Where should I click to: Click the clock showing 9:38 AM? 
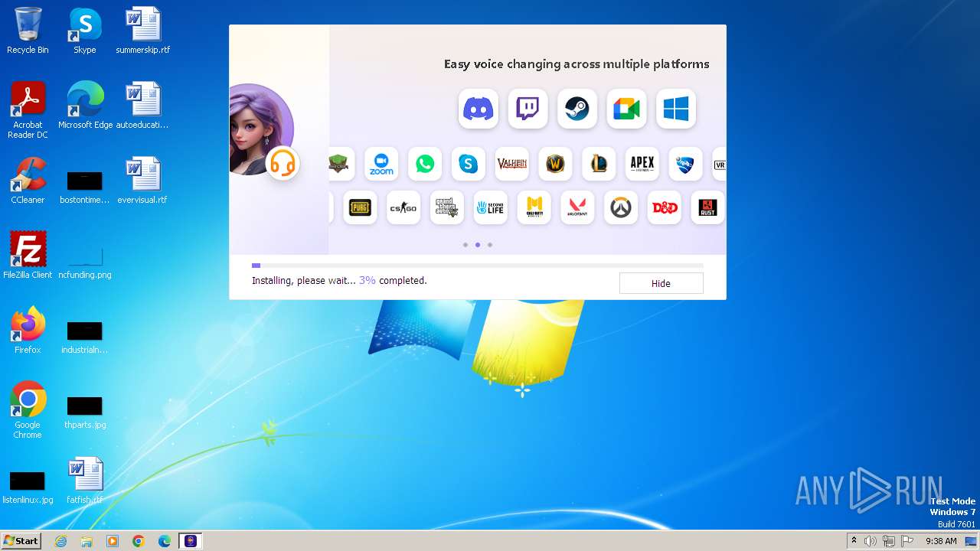[941, 541]
